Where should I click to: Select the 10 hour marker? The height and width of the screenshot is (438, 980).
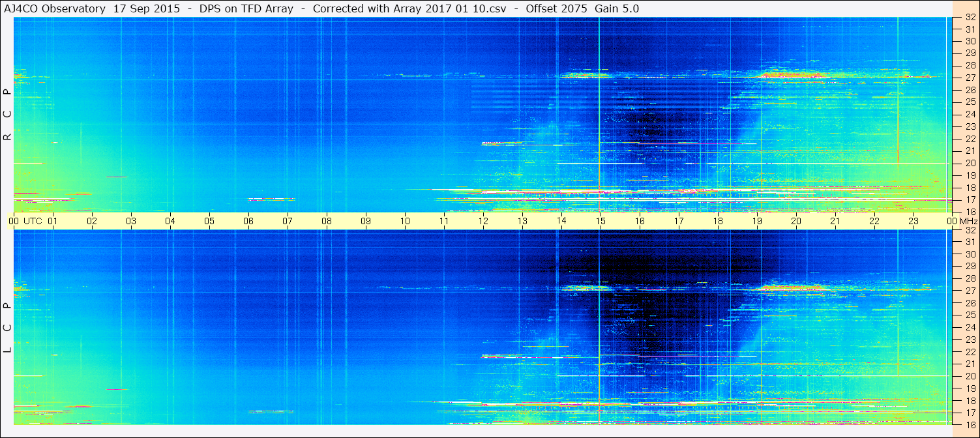tap(405, 221)
